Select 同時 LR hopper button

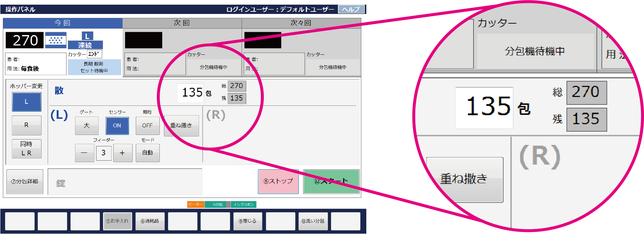point(26,148)
